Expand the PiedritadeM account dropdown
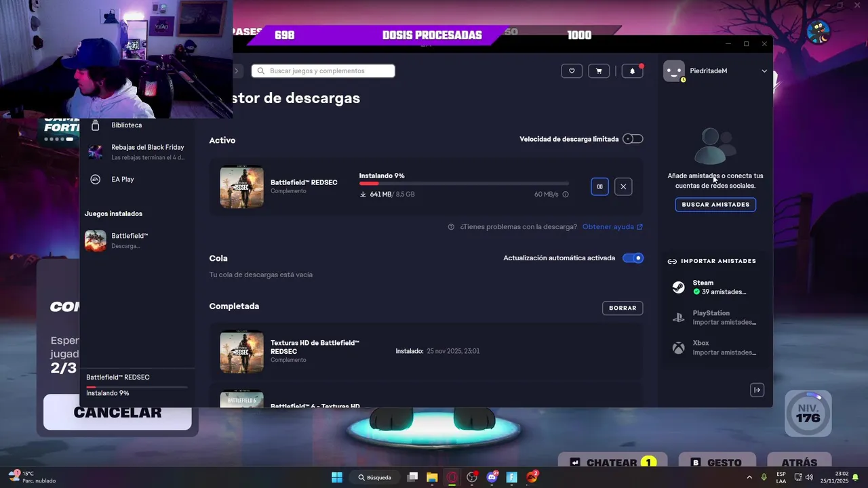This screenshot has width=868, height=488. [764, 70]
